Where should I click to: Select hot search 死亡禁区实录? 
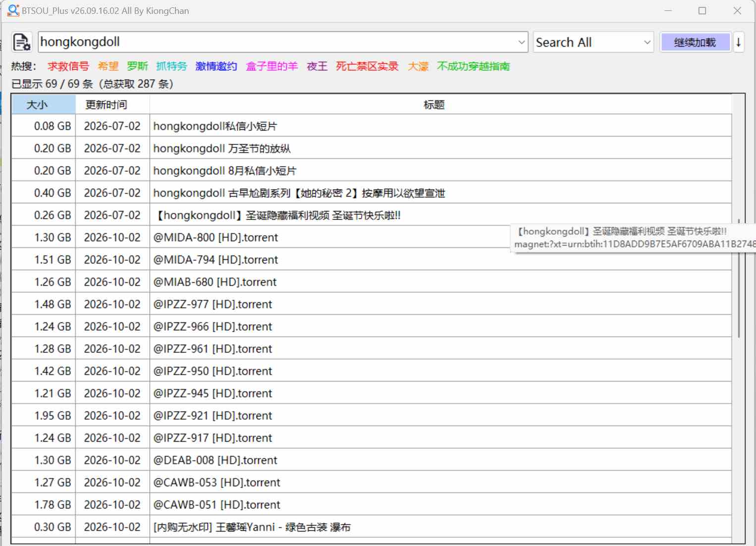367,66
